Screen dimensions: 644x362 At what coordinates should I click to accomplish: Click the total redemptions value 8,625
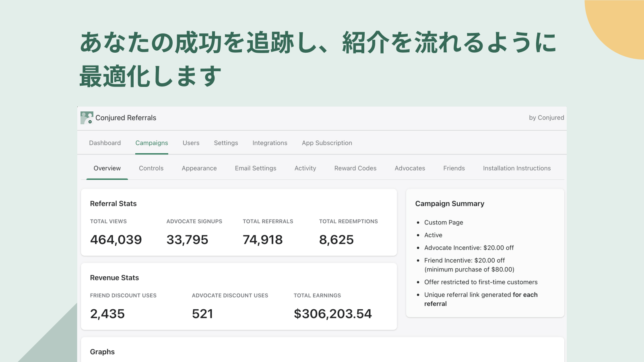(x=336, y=240)
